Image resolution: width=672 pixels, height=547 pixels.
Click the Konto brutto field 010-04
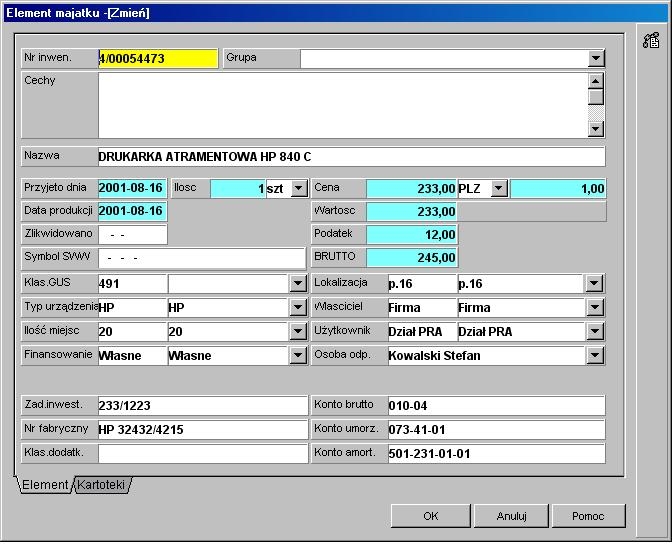[496, 405]
